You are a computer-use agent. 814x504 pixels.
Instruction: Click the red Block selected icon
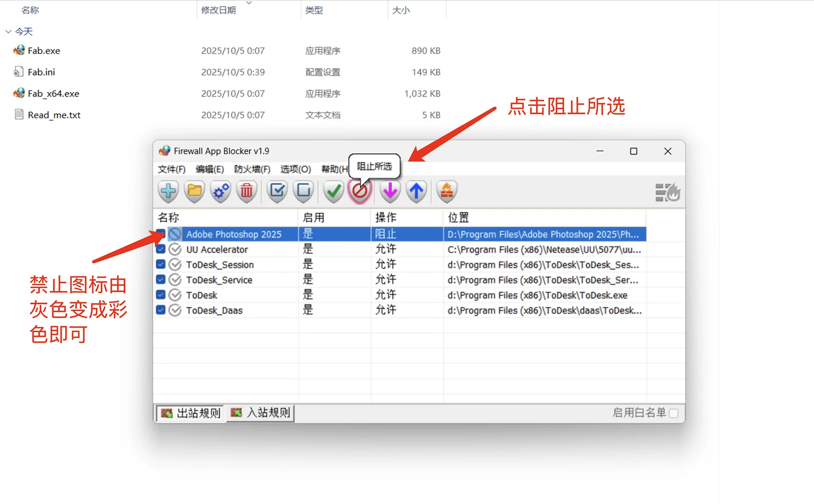click(360, 191)
